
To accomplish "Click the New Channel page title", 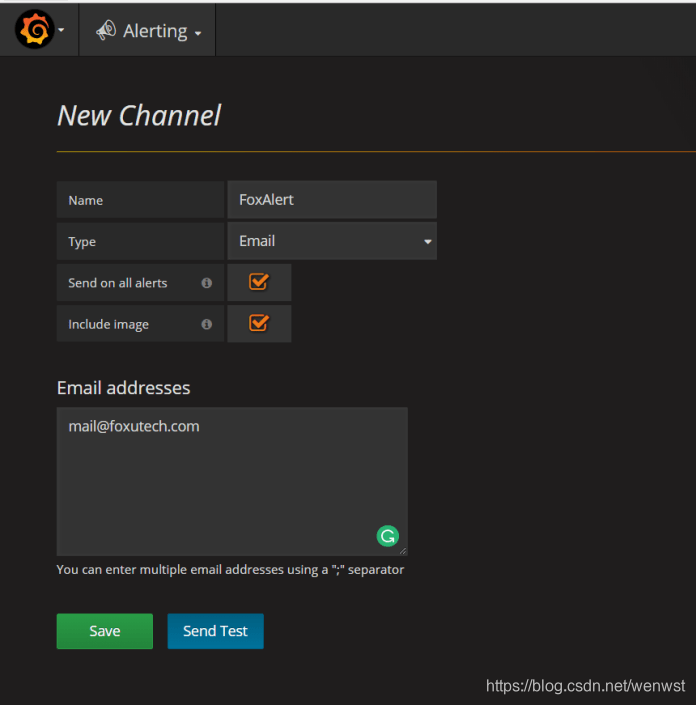I will coord(139,116).
